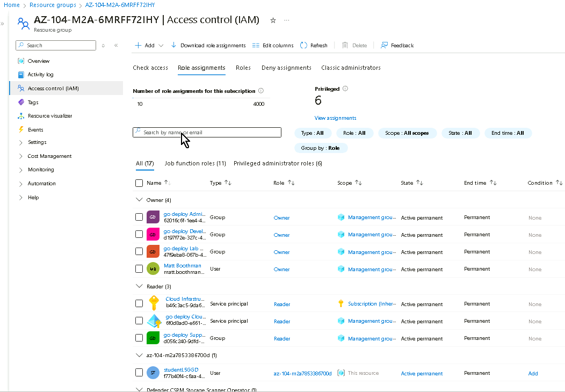Click info icon beside role assignments count
Screen dimensions: 565x392
coord(261,91)
